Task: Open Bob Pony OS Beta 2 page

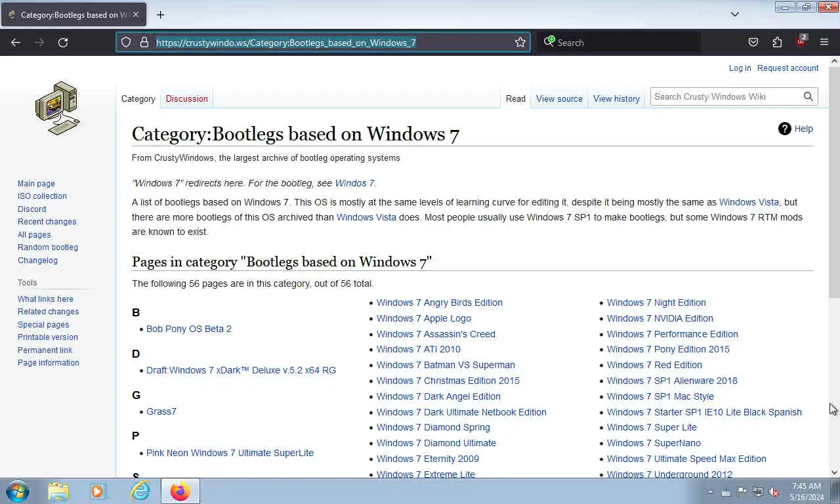Action: [189, 329]
